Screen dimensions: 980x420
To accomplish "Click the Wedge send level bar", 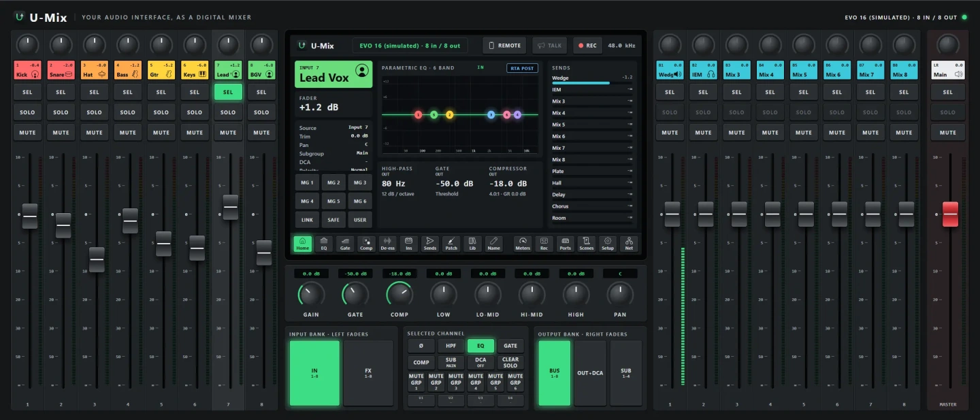I will click(x=592, y=83).
